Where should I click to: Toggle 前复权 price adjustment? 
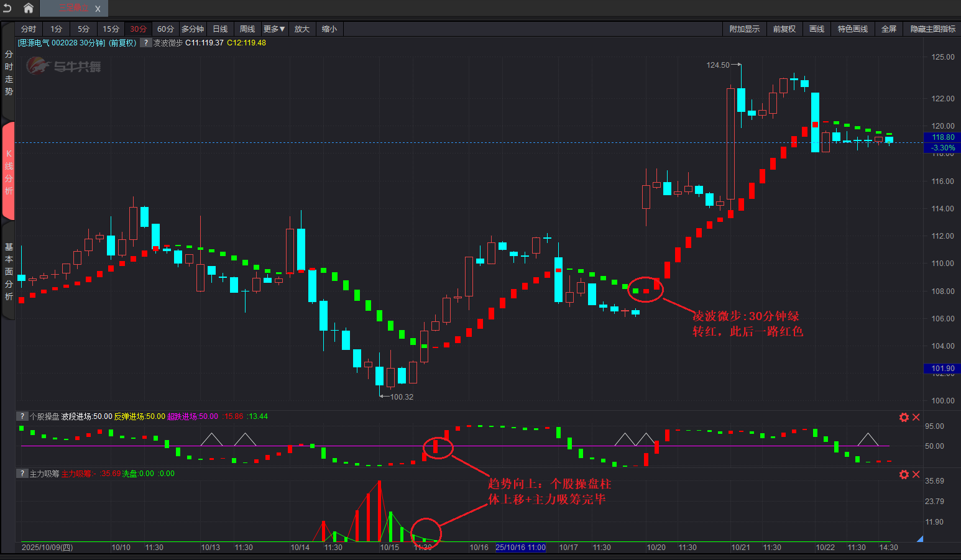tap(784, 29)
